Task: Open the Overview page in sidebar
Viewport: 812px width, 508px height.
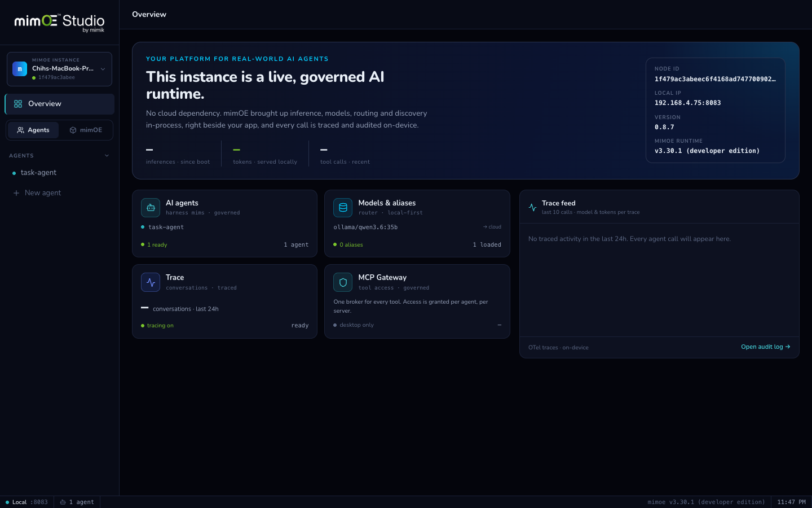Action: [60, 104]
